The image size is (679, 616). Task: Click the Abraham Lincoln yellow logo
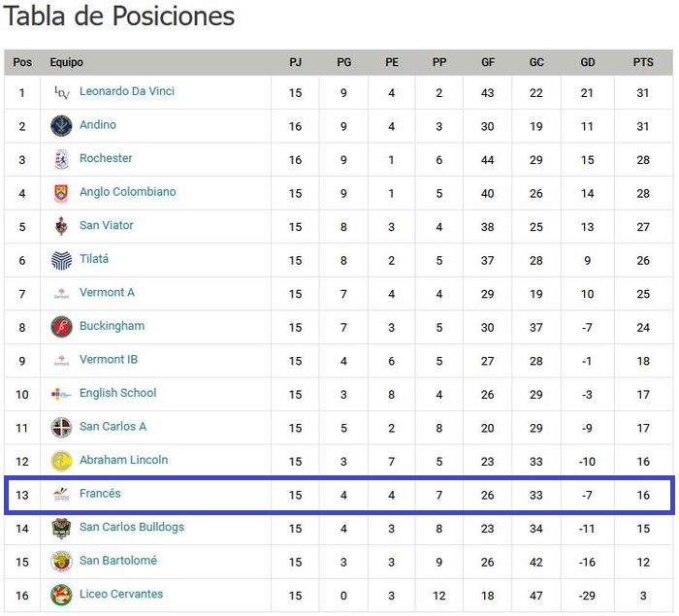pyautogui.click(x=61, y=461)
